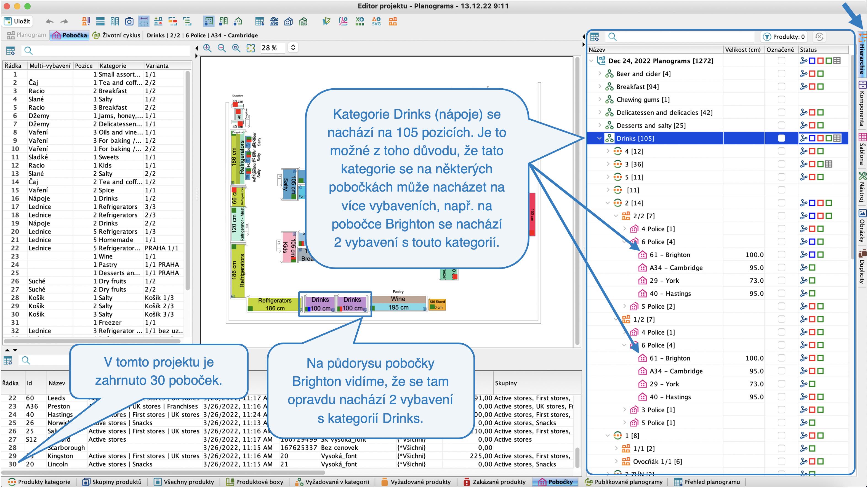
Task: Toggle the highlighted floor plan view icon
Action: coord(209,22)
